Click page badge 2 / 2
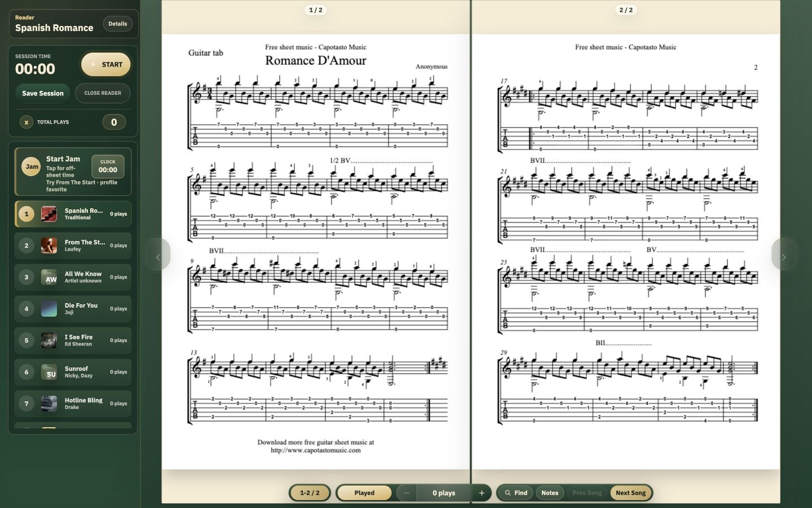Screen dimensions: 812x508 626,10
